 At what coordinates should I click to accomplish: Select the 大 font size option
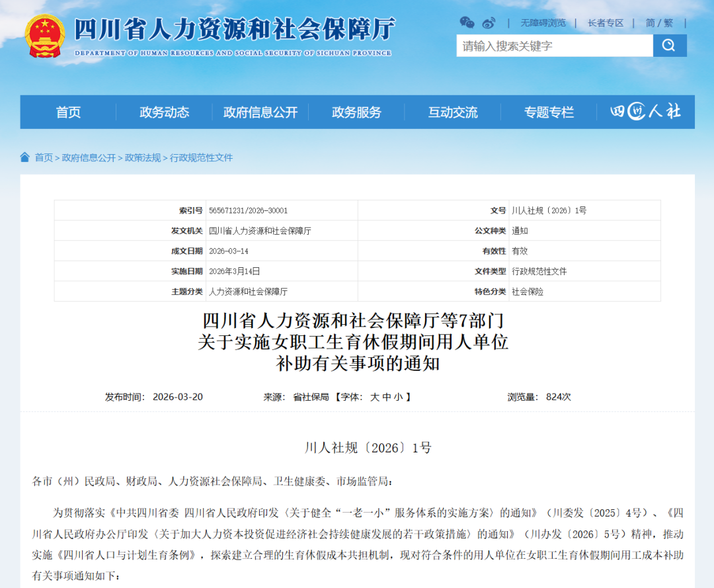(377, 397)
